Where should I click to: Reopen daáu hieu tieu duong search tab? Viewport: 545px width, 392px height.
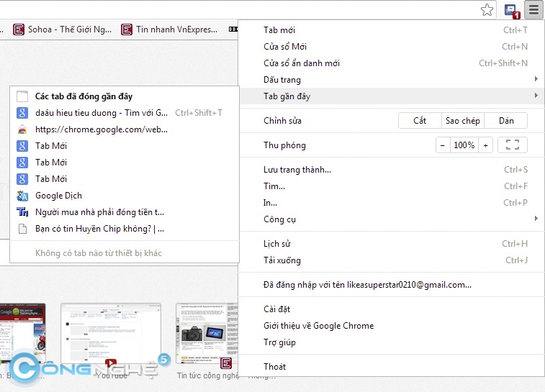point(125,113)
